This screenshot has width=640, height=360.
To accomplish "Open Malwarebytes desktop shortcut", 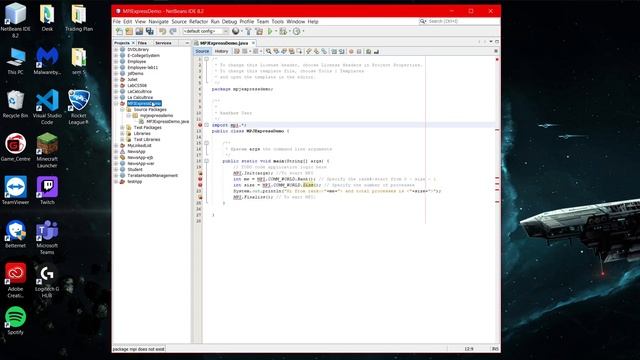I will point(47,60).
